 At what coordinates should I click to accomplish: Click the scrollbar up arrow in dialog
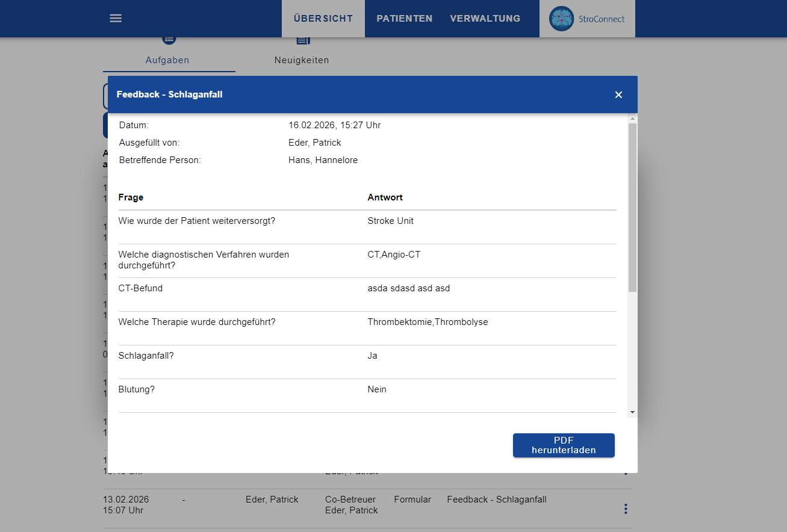pos(632,118)
